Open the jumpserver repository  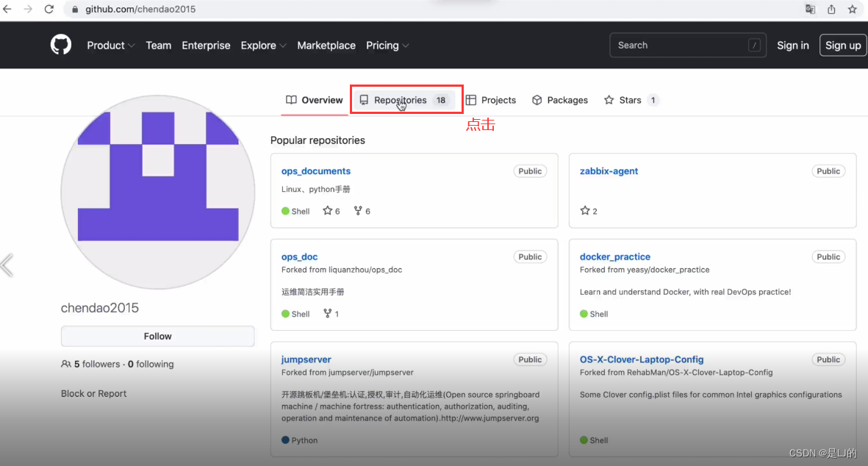click(x=306, y=359)
